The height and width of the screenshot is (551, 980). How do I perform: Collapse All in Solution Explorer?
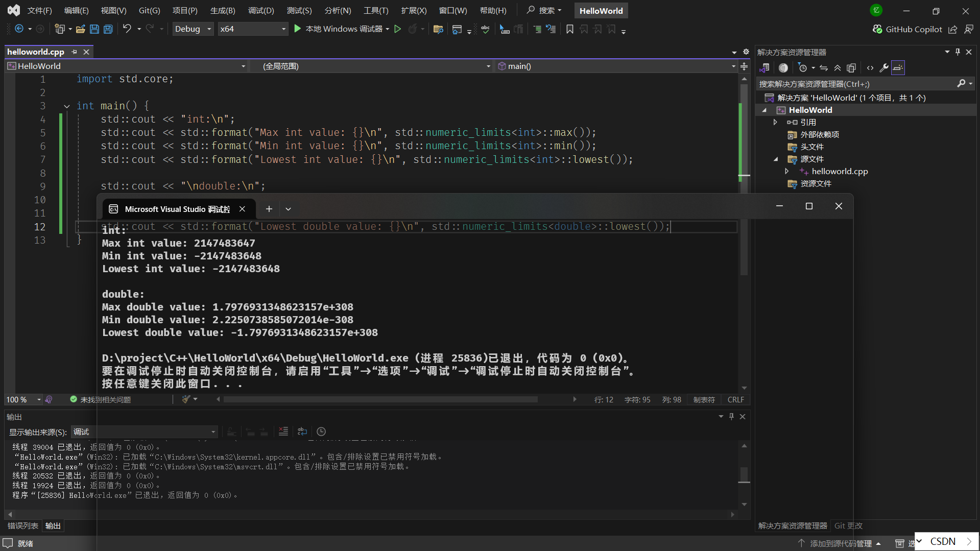click(x=838, y=68)
